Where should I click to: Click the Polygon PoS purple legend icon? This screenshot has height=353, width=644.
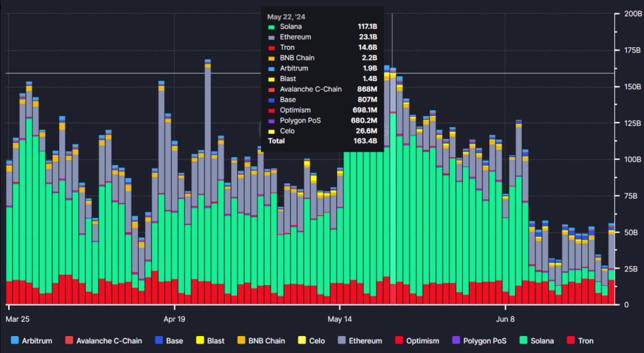(456, 340)
